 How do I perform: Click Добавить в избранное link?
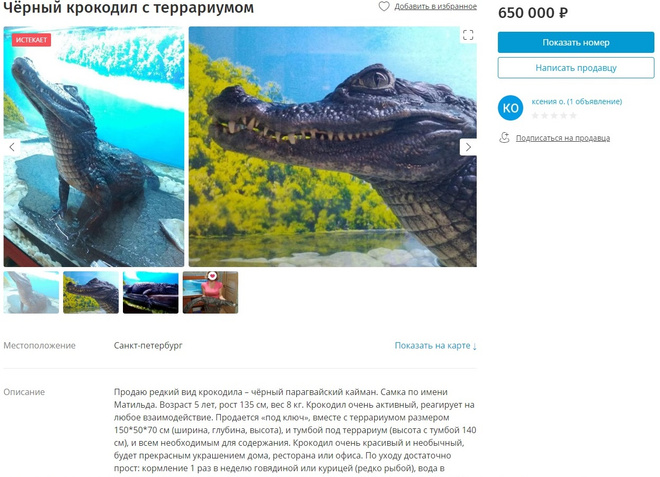pos(435,6)
